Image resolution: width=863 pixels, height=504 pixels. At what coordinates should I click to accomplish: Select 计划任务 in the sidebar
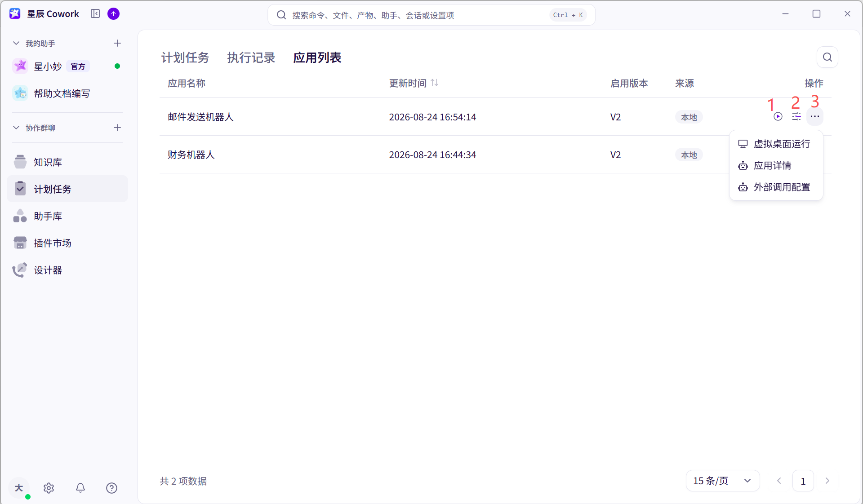(x=67, y=189)
